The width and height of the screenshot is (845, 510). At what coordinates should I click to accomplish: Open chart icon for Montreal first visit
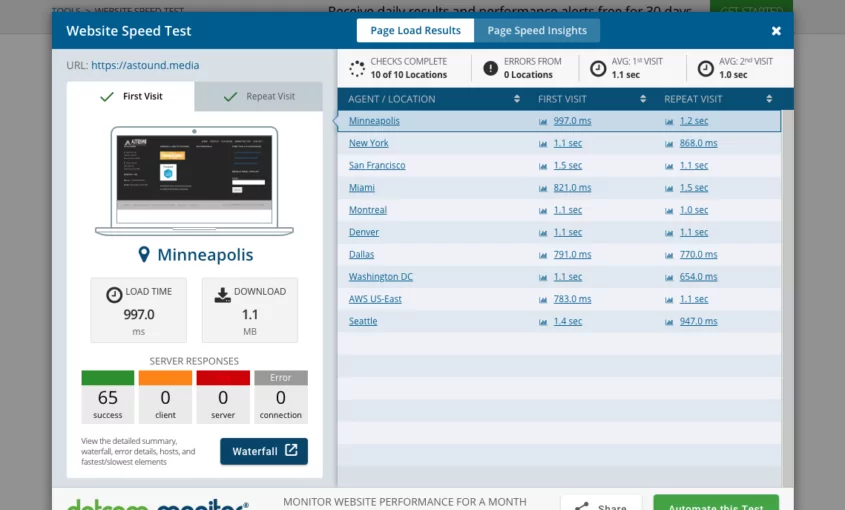tap(543, 211)
